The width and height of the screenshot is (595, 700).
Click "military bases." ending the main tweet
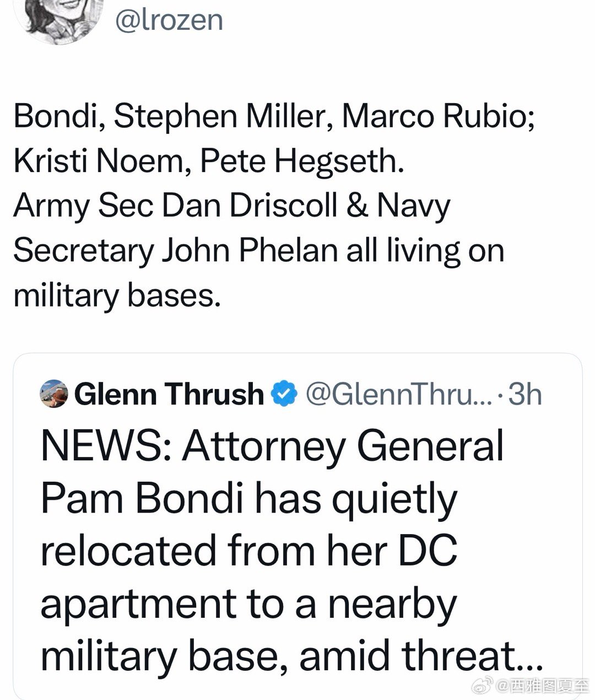pyautogui.click(x=116, y=296)
